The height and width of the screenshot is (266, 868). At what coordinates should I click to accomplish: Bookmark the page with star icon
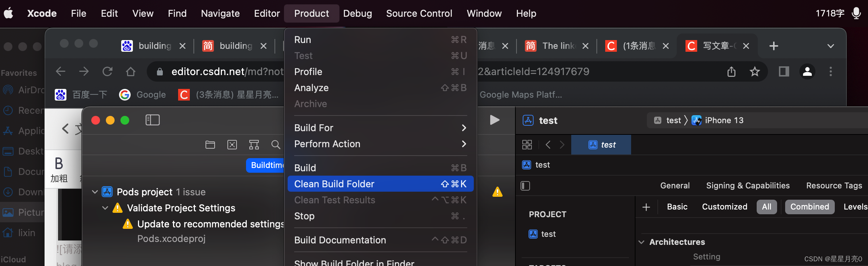755,71
